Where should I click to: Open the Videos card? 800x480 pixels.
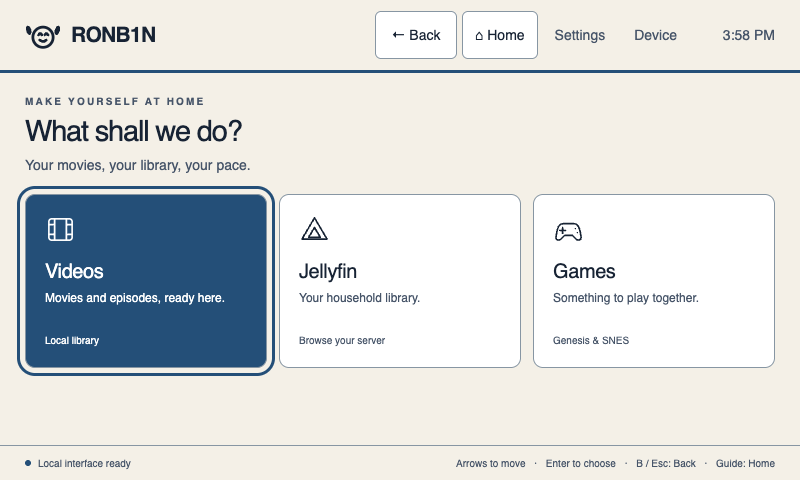click(146, 281)
